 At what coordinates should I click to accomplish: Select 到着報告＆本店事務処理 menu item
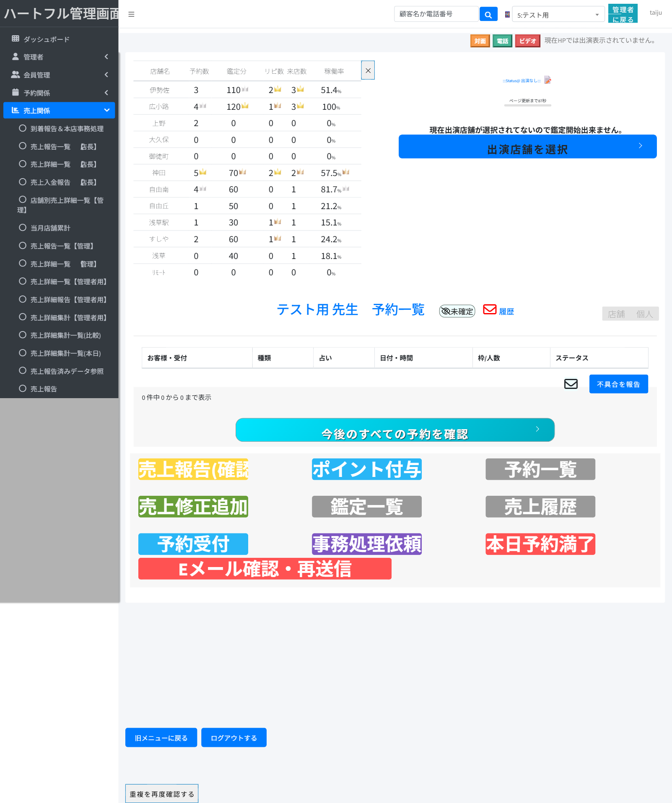tap(67, 129)
